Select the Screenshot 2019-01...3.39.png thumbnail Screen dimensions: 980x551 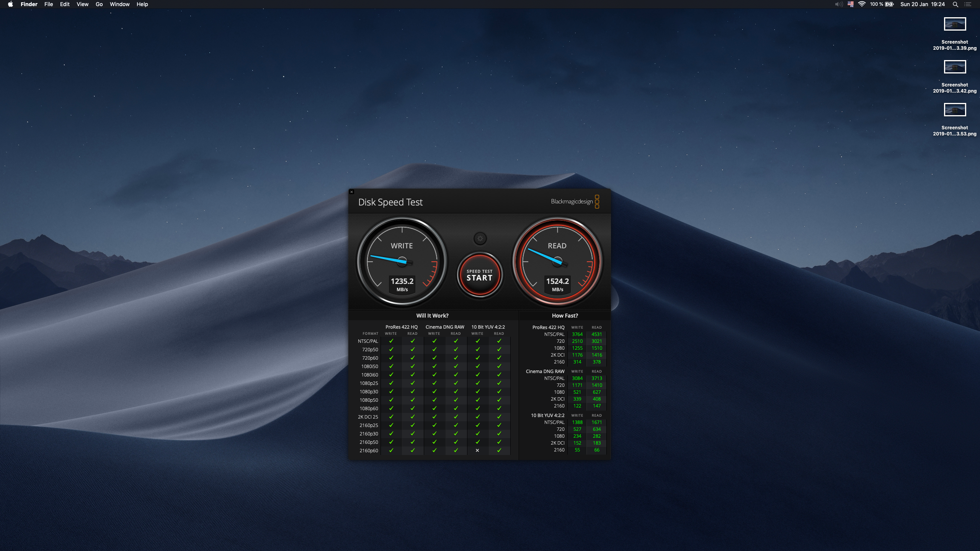click(954, 24)
